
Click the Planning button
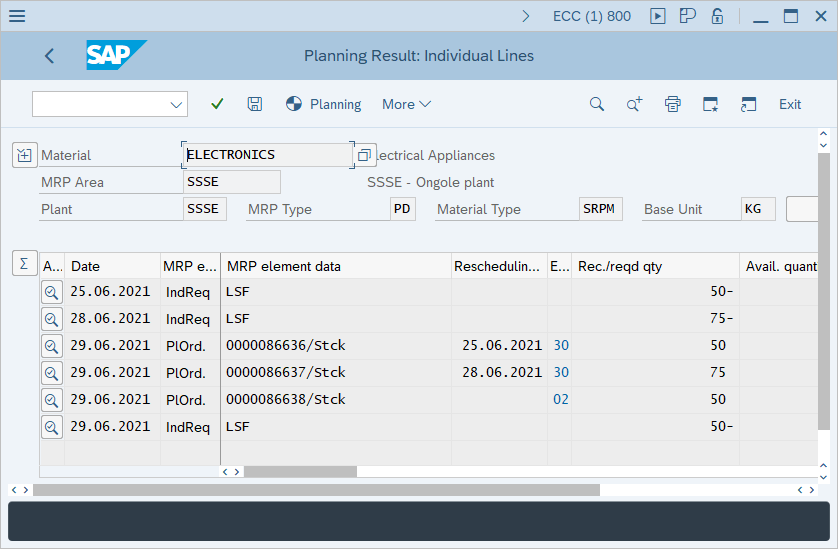[324, 104]
